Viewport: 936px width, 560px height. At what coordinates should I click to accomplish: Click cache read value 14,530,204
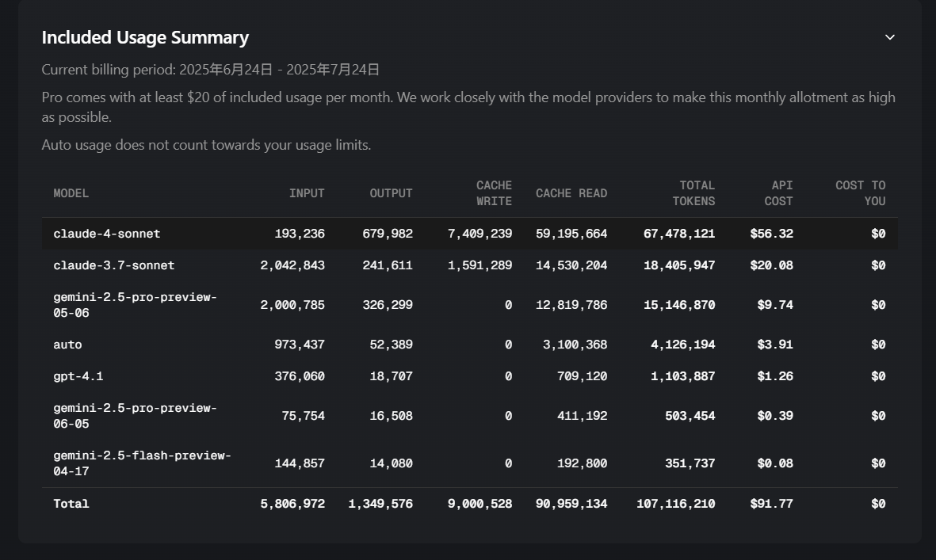tap(571, 265)
